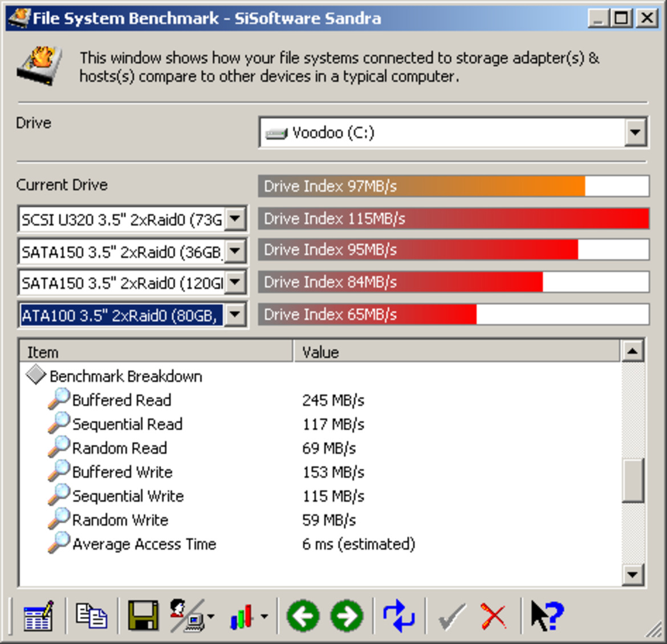
Task: Click the Drive Index 95MB/s bar
Action: click(453, 250)
